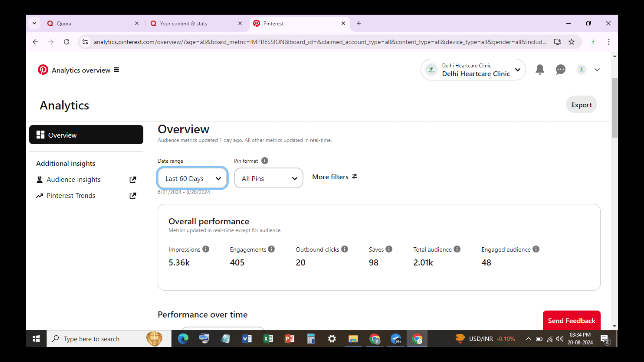Click the Impressions info icon
644x362 pixels.
[x=206, y=249]
